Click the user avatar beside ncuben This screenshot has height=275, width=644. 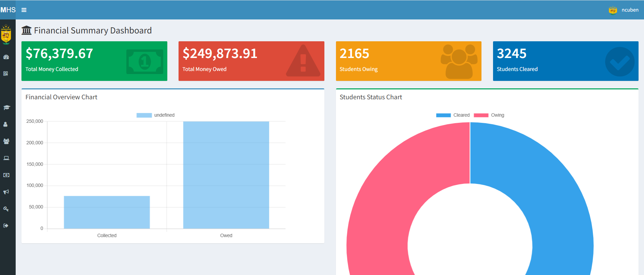tap(613, 10)
